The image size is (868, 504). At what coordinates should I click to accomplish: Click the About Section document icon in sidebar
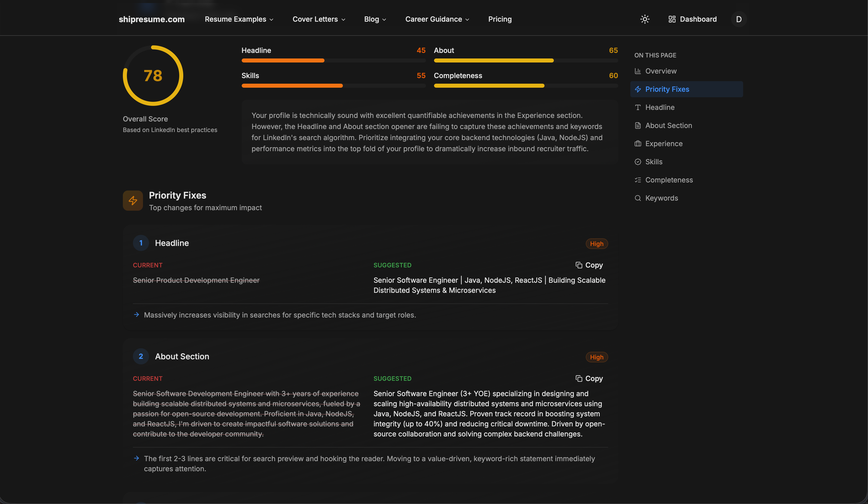[x=638, y=125]
